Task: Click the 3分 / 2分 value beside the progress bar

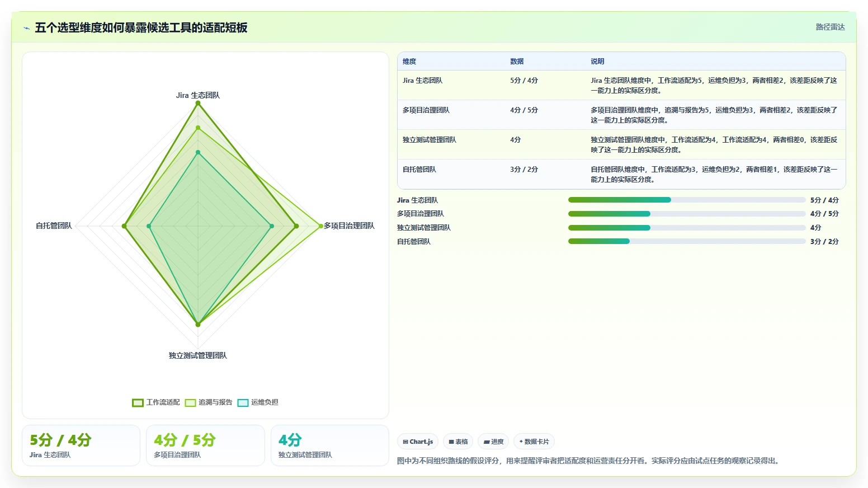Action: 824,242
